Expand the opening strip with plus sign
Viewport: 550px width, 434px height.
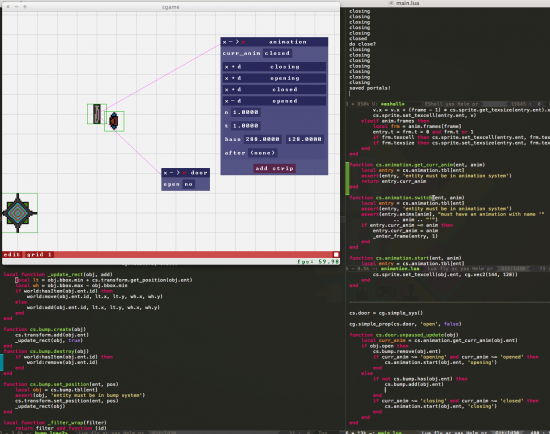point(233,78)
